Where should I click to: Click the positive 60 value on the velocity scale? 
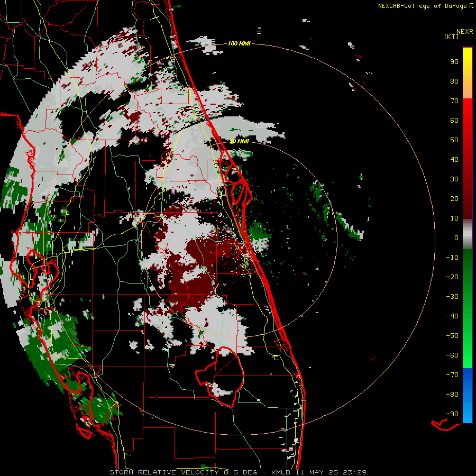(454, 120)
